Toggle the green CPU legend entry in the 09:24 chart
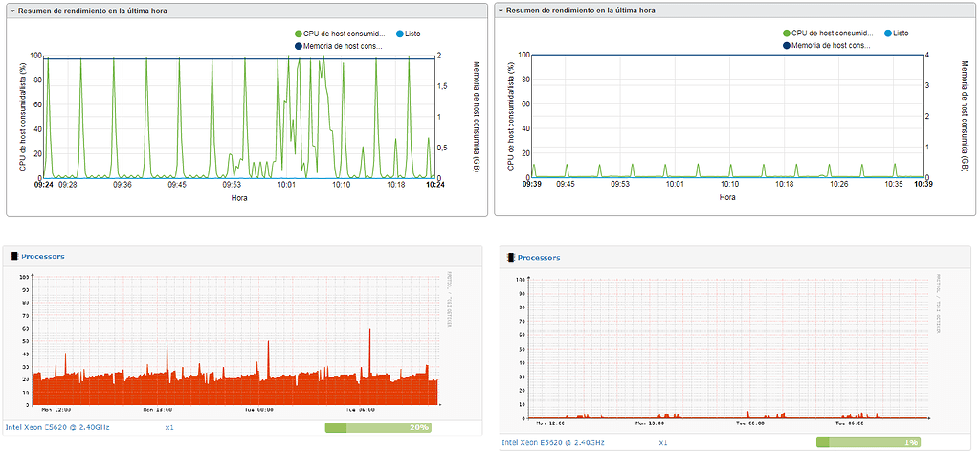980x457 pixels. point(338,34)
